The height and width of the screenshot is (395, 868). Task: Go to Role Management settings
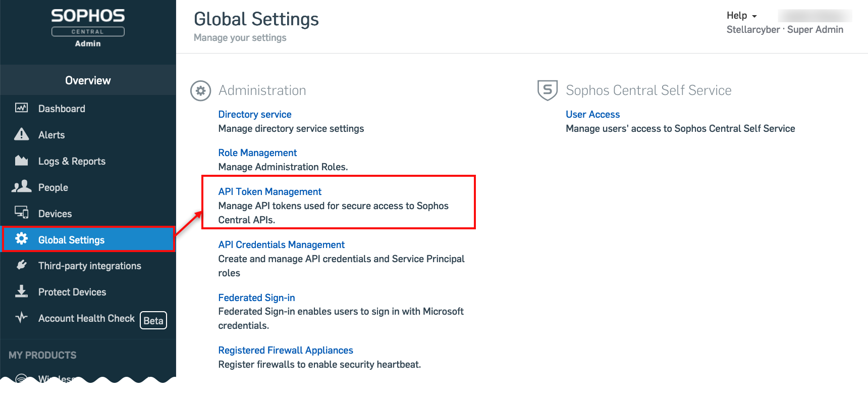(257, 153)
